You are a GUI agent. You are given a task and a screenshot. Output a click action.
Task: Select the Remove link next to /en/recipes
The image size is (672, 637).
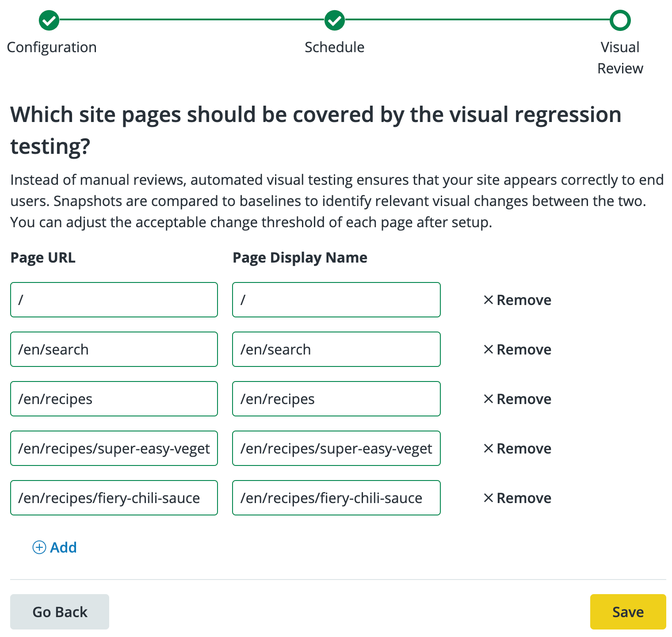coord(524,399)
